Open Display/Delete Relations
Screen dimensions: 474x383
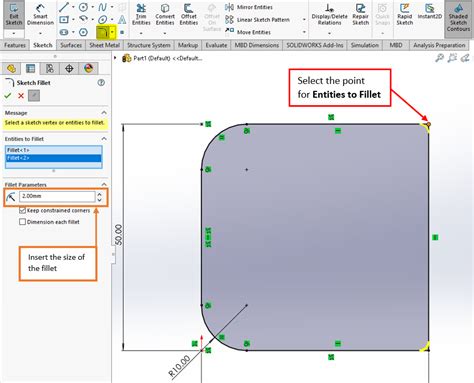coord(329,15)
